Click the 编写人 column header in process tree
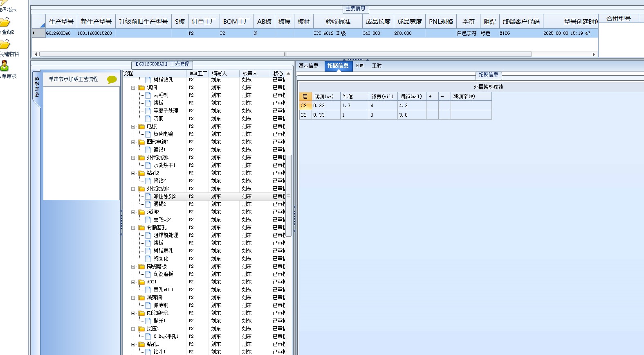The height and width of the screenshot is (355, 644). 224,73
